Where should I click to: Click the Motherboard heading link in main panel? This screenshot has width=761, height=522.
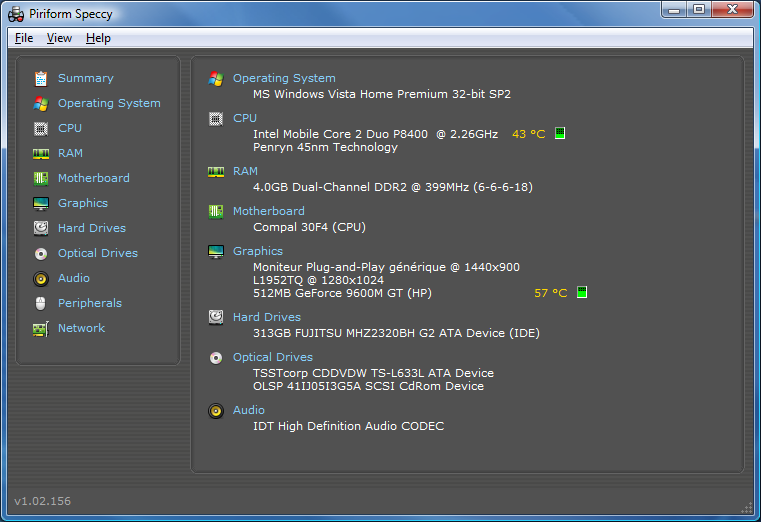click(x=269, y=211)
